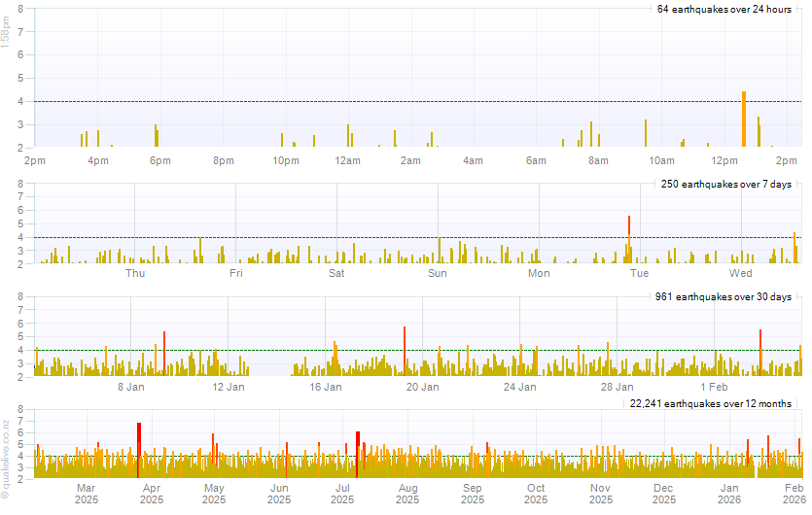Click the 12am time axis label
Viewport: 812px width, 515px height.
tap(347, 160)
